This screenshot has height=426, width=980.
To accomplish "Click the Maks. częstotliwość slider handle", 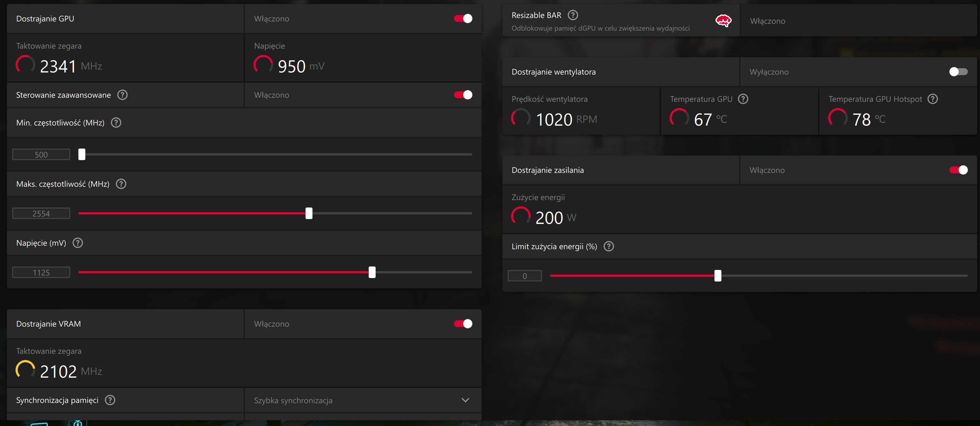I will tap(309, 213).
